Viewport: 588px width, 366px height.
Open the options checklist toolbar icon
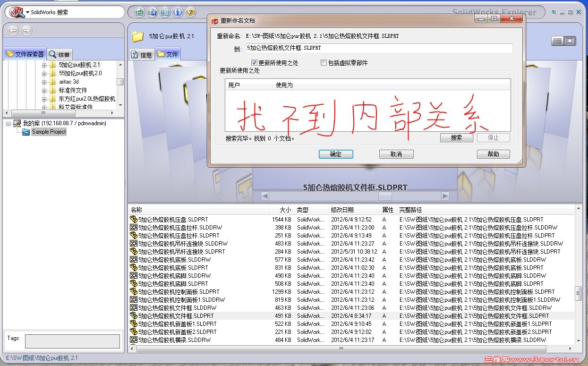click(x=165, y=12)
